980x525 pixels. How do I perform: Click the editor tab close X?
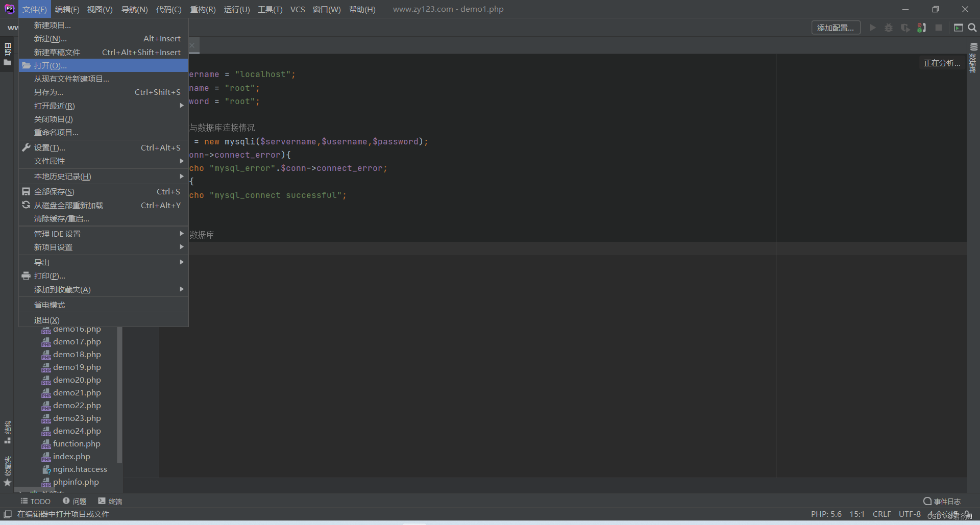coord(192,45)
